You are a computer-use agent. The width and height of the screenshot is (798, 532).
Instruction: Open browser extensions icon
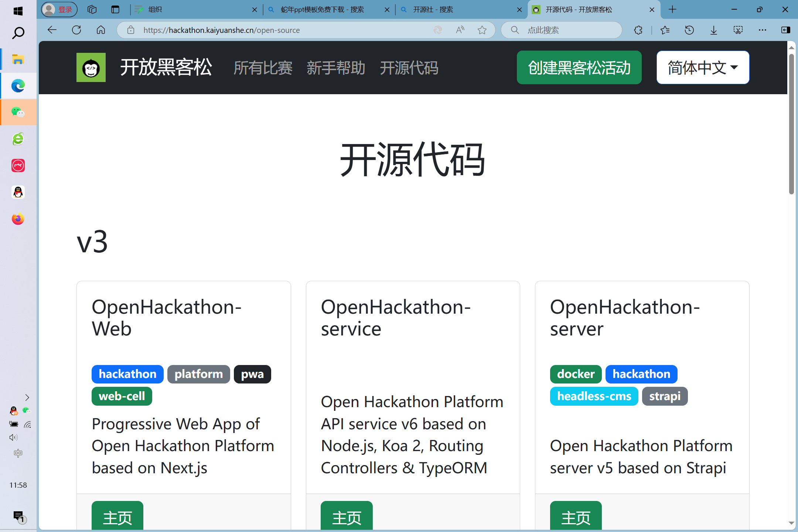(x=638, y=30)
